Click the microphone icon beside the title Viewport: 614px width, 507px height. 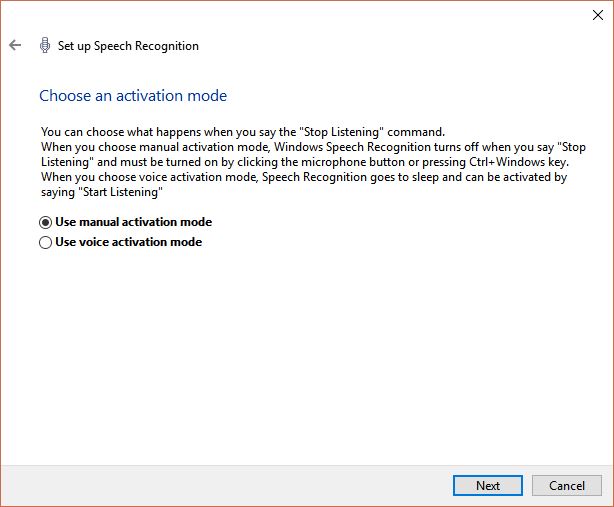pos(45,45)
